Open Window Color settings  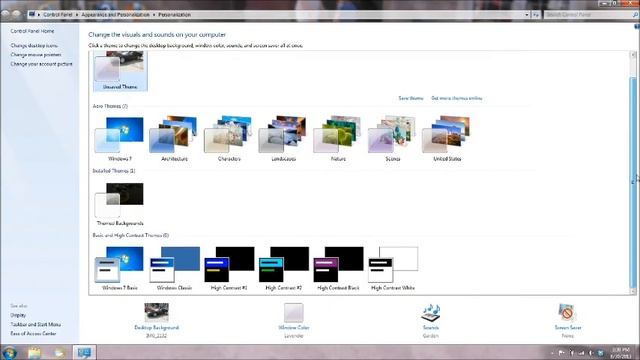pyautogui.click(x=293, y=320)
